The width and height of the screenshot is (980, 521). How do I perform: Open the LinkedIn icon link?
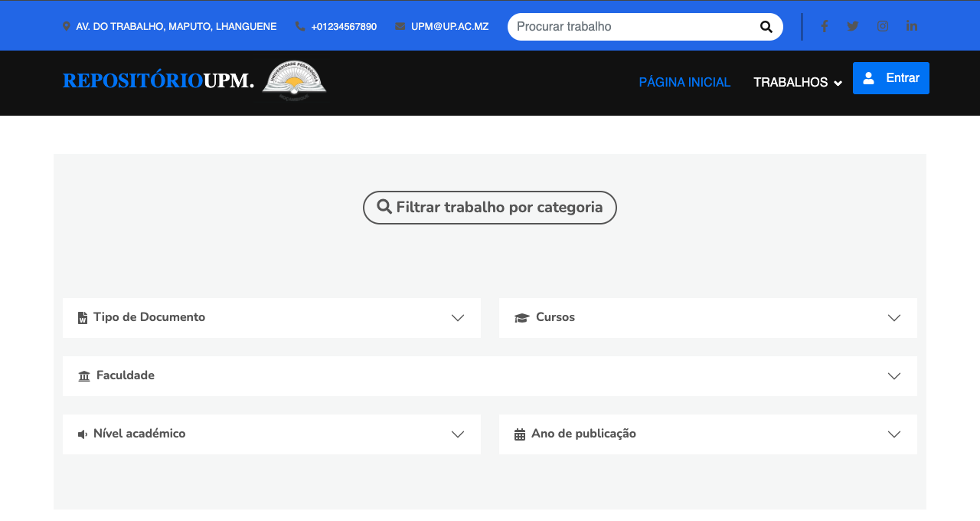911,26
